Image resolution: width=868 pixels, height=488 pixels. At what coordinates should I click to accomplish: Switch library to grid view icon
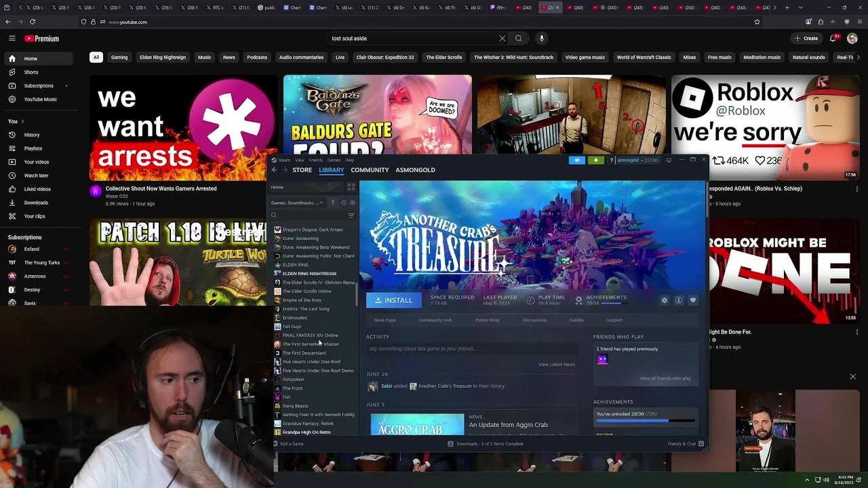pyautogui.click(x=351, y=187)
